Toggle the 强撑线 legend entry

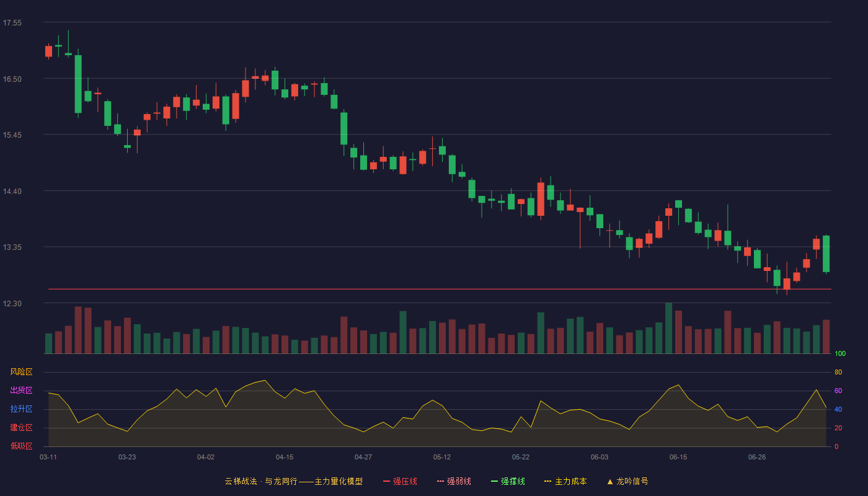point(508,481)
